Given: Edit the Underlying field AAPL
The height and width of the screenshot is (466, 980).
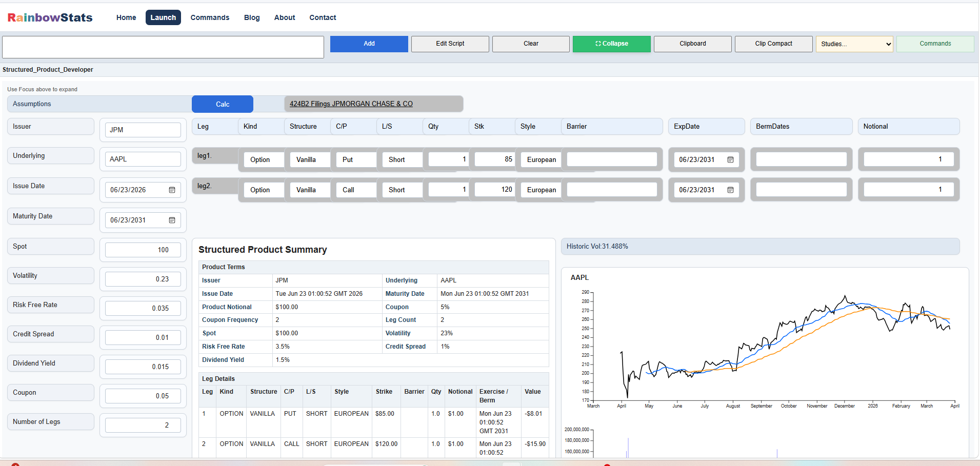Looking at the screenshot, I should pyautogui.click(x=143, y=159).
